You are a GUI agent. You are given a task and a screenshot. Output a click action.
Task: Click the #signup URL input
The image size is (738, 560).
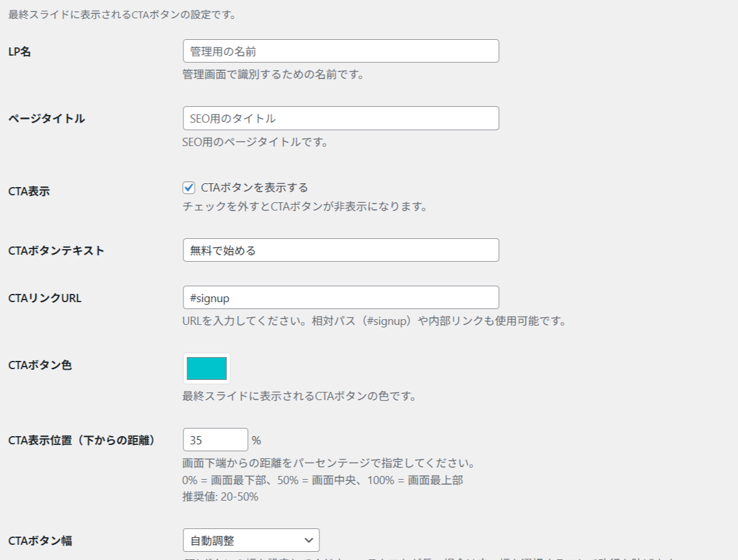pos(341,297)
